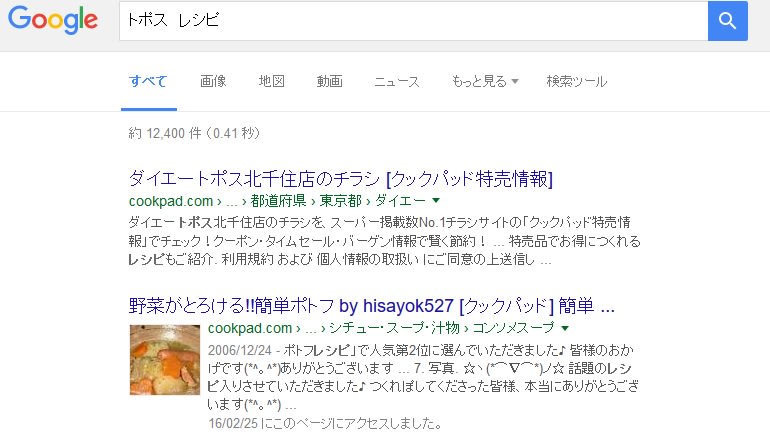Click the Google logo

pos(53,20)
